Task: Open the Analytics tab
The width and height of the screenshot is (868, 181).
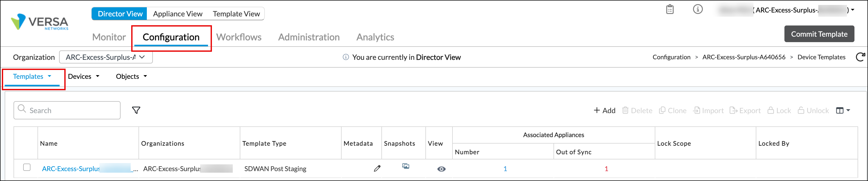Action: [x=375, y=37]
